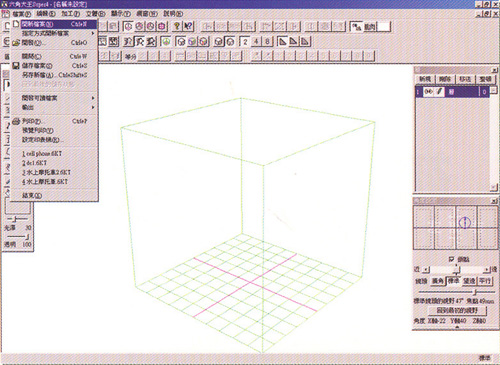The width and height of the screenshot is (500, 365).
Task: Click the wireframe cube display icon
Action: (x=181, y=42)
